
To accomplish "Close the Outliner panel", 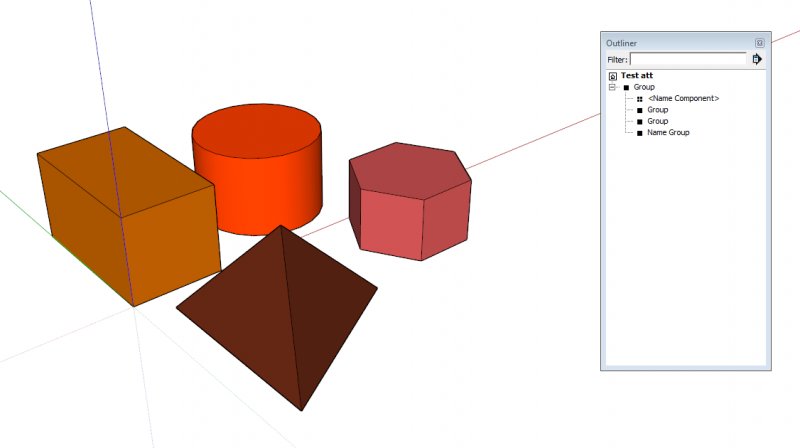I will pos(759,43).
